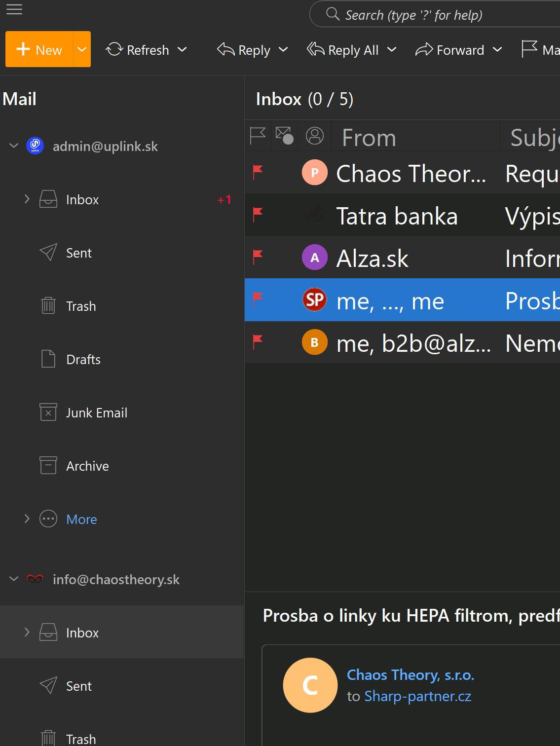Expand the Refresh dropdown arrow
Image resolution: width=560 pixels, height=746 pixels.
coord(182,50)
